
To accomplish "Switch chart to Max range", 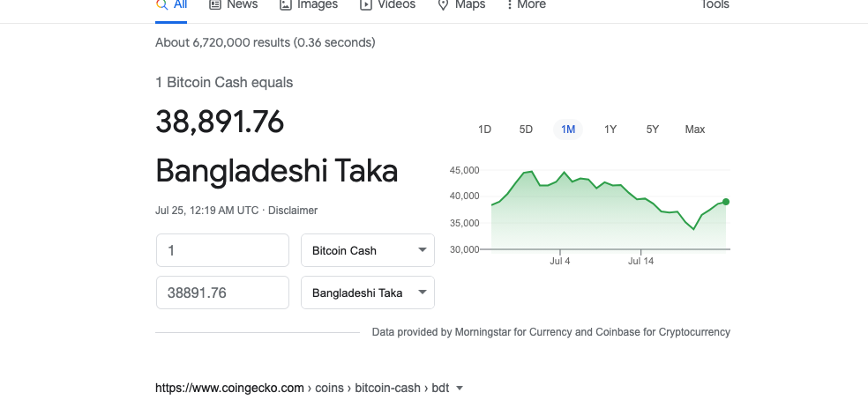I will pos(695,130).
